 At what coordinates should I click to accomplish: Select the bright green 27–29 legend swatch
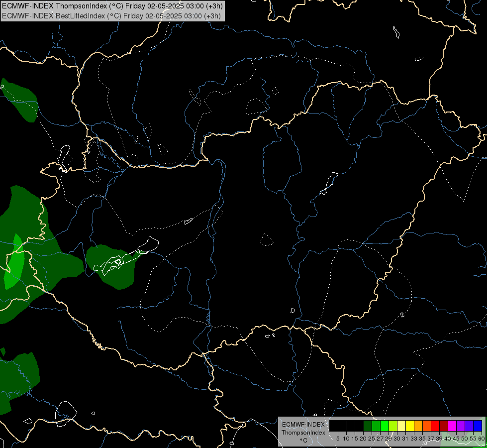click(x=385, y=426)
